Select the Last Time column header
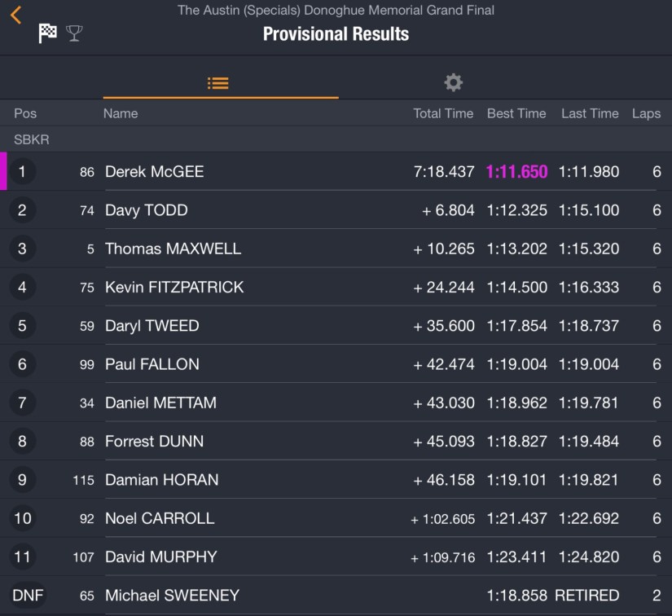This screenshot has height=616, width=672. [x=590, y=113]
